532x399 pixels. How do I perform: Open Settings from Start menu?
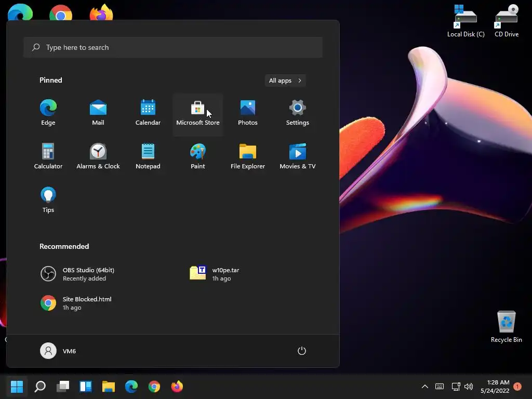(298, 114)
